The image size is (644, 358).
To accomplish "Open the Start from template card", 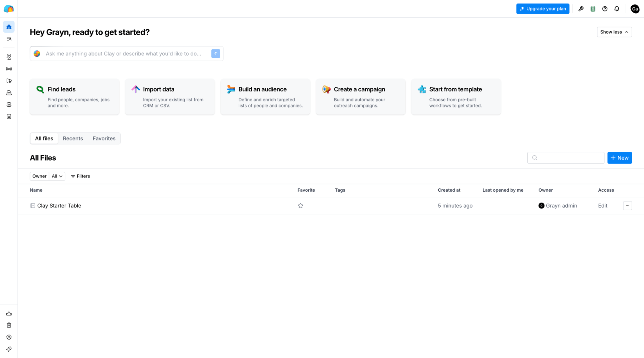I will pyautogui.click(x=456, y=97).
